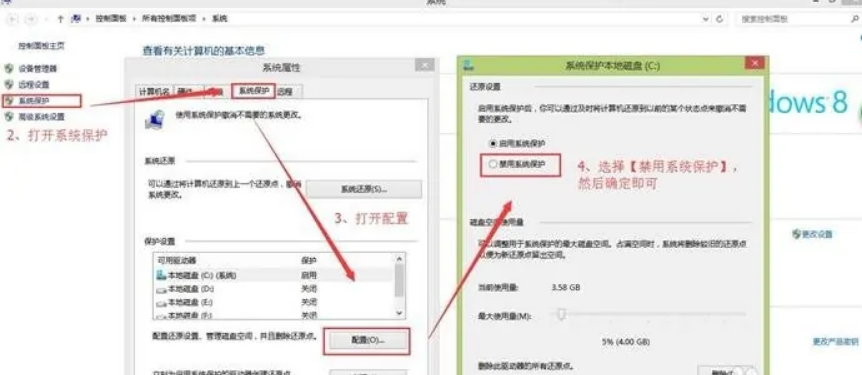
Task: Open 设备管理器 link
Action: point(37,69)
